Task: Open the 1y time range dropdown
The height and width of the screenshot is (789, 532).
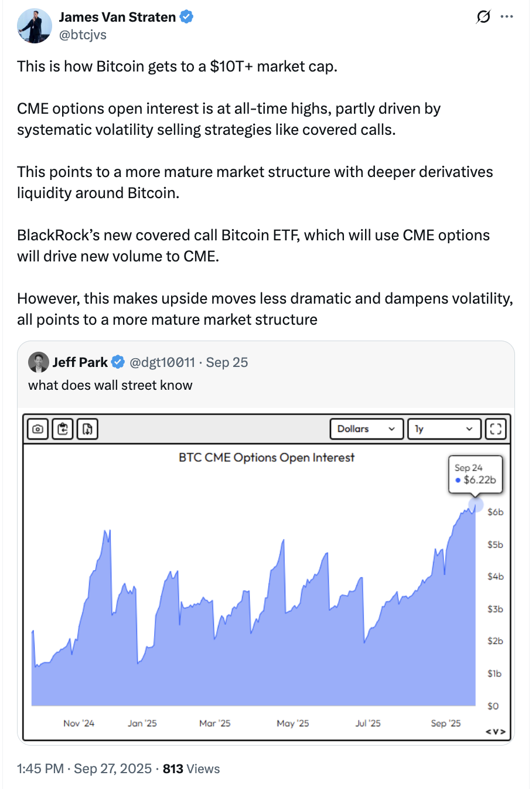Action: (x=444, y=429)
